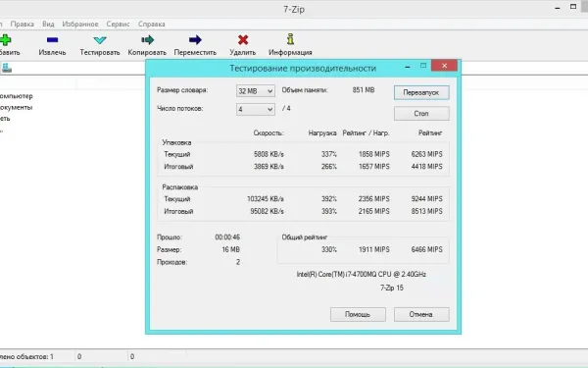This screenshot has width=588, height=368.
Task: Click the Рейтинг / Нагр. column header
Action: pyautogui.click(x=366, y=132)
